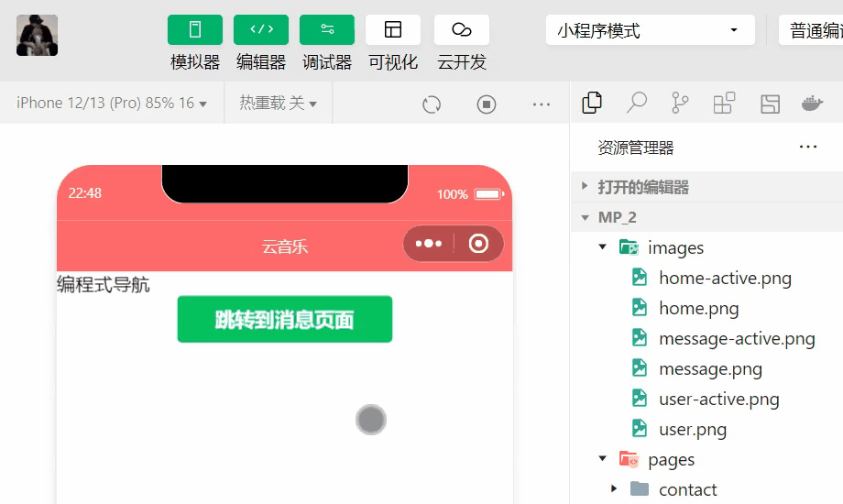Expand the contact folder
This screenshot has height=504, width=843.
click(x=614, y=489)
